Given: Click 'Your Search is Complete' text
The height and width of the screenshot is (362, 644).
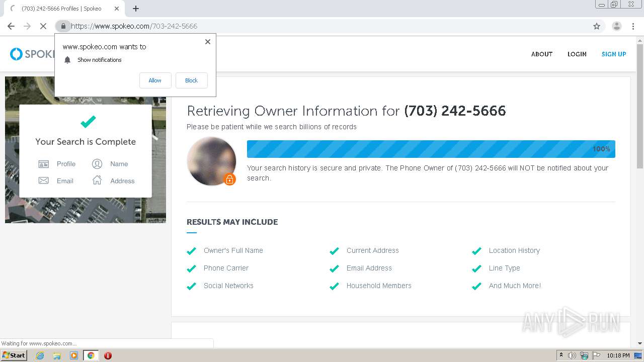Looking at the screenshot, I should [x=86, y=142].
